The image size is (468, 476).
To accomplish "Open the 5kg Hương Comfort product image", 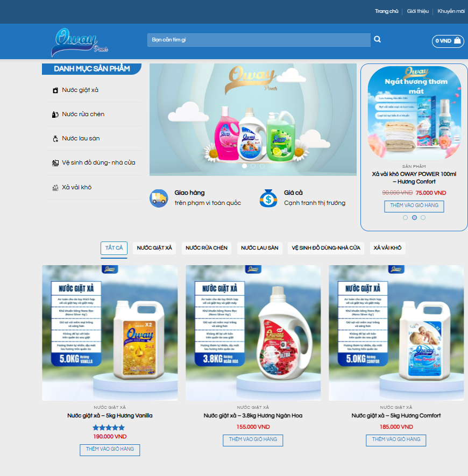I will click(396, 333).
